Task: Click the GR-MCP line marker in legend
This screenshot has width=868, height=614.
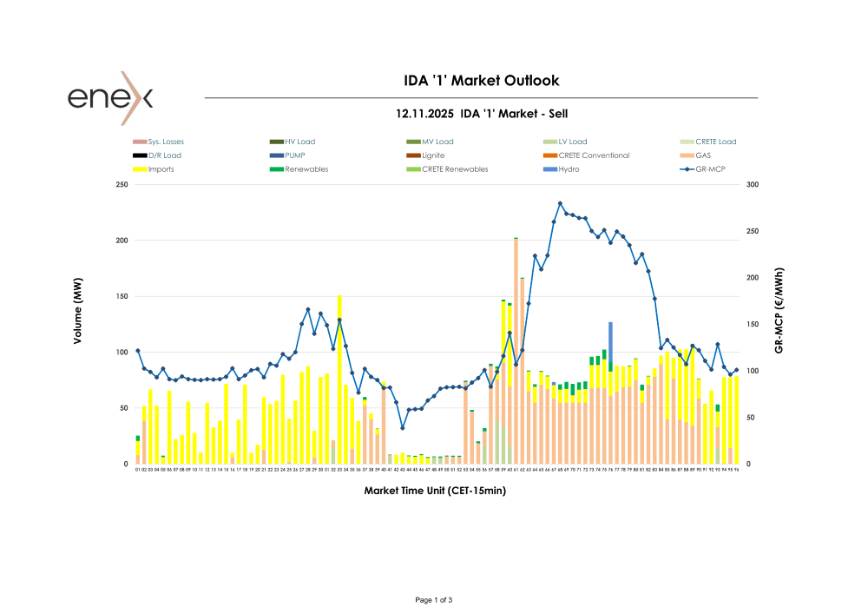Action: (x=687, y=169)
